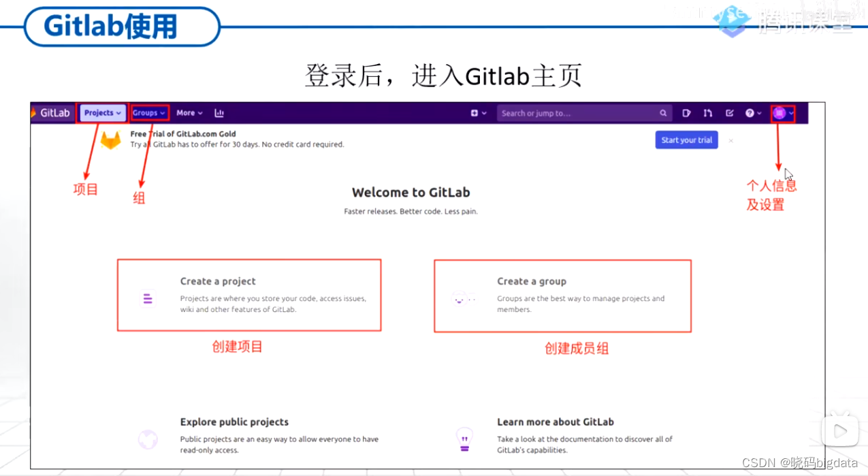Viewport: 868px width, 476px height.
Task: Click the Create a project list icon
Action: tap(148, 298)
